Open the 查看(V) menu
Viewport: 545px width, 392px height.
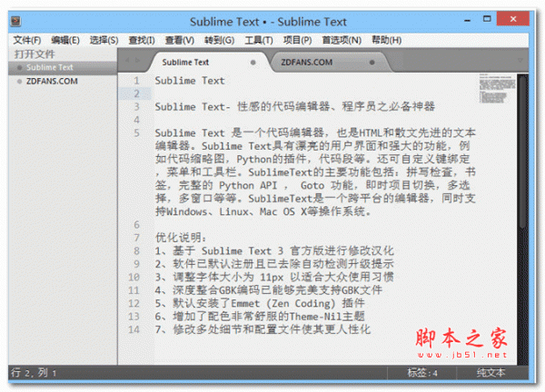[179, 40]
